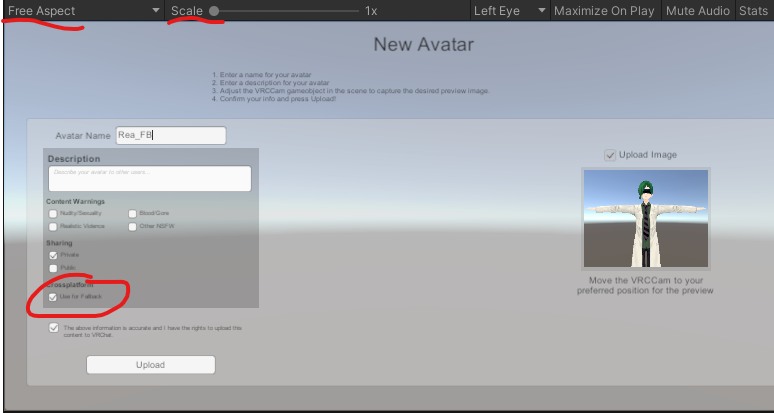Open the Left Eye dropdown
This screenshot has height=413, width=774.
510,10
